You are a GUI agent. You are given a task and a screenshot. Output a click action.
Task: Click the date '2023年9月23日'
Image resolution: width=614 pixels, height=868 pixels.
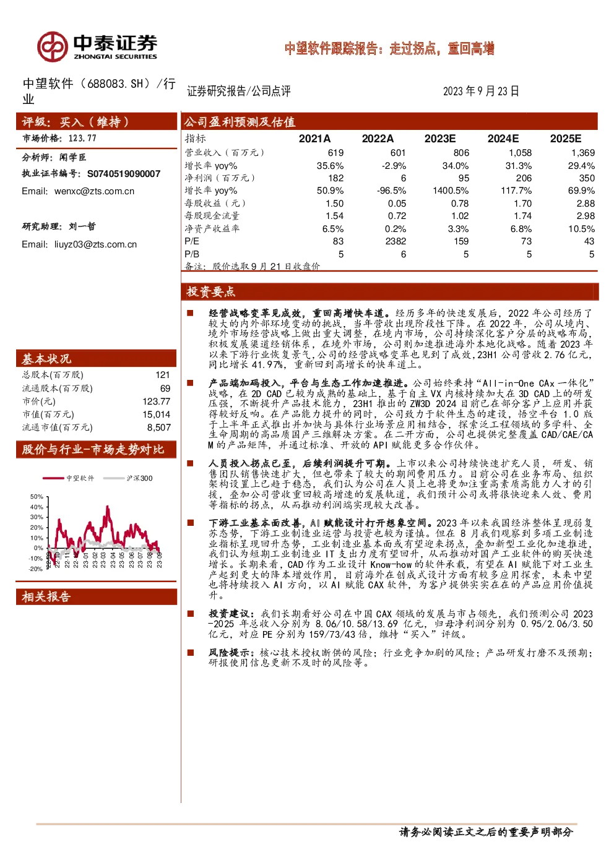(481, 92)
